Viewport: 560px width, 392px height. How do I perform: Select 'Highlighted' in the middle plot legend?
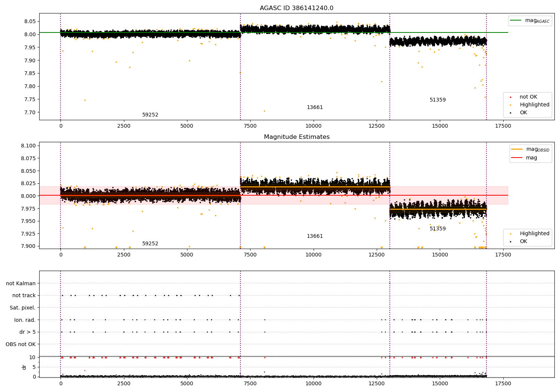(x=530, y=234)
